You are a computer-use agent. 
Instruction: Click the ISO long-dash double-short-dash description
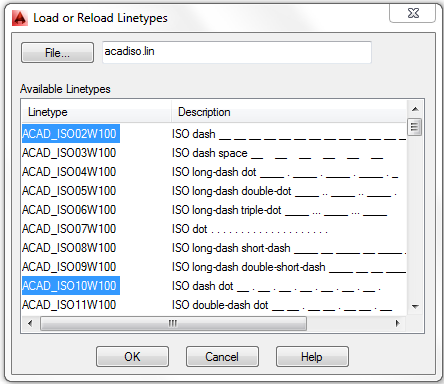point(289,267)
